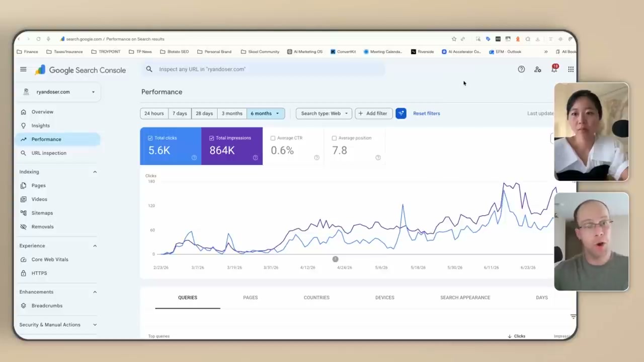Screen dimensions: 644x362
Task: Select the 7 days range
Action: [180, 113]
